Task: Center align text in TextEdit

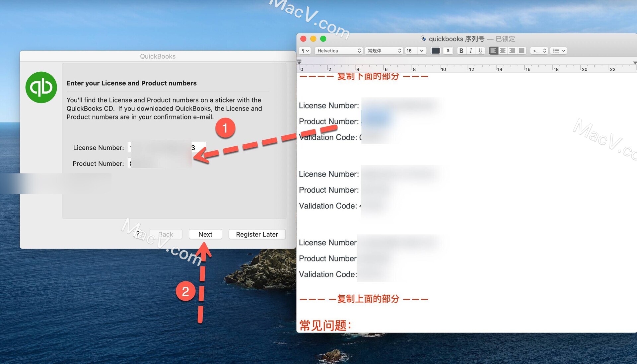Action: pos(503,51)
